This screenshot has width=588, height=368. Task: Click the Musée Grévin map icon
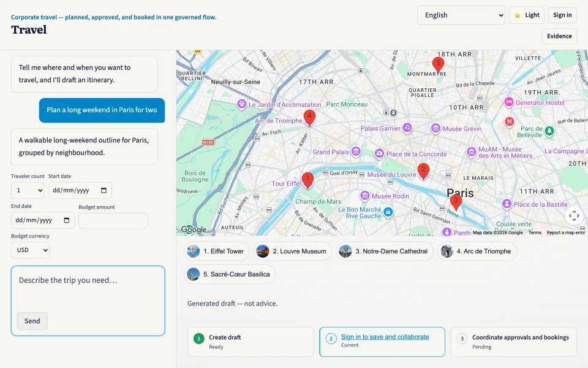coord(435,129)
